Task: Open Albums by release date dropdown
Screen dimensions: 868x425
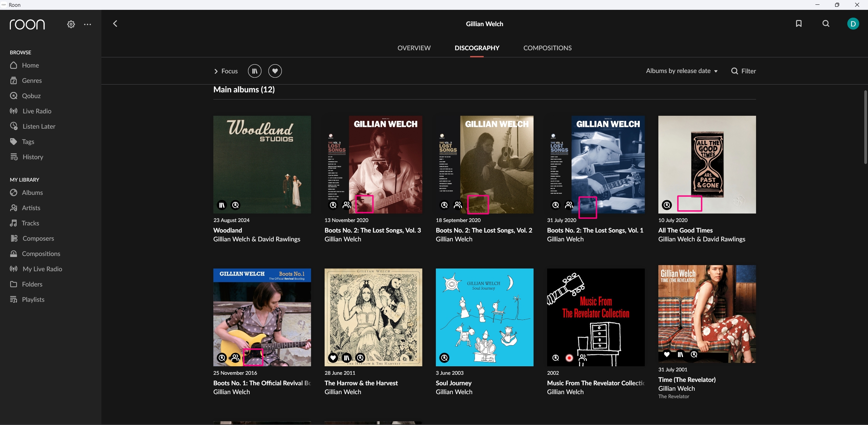Action: coord(682,71)
